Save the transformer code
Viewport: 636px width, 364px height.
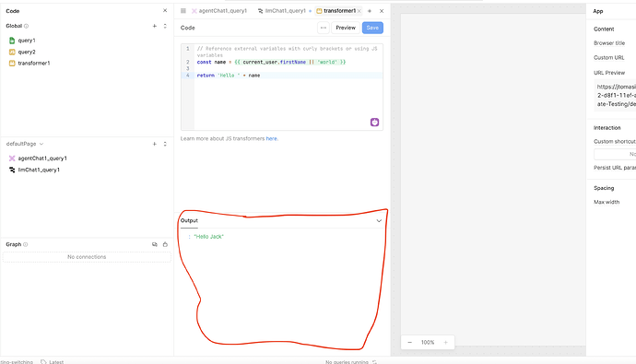(372, 28)
